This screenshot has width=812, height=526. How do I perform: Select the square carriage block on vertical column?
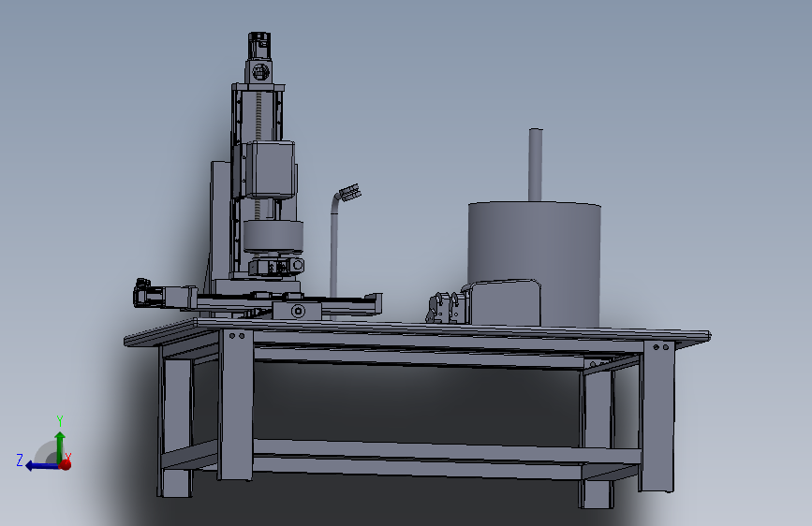point(270,169)
